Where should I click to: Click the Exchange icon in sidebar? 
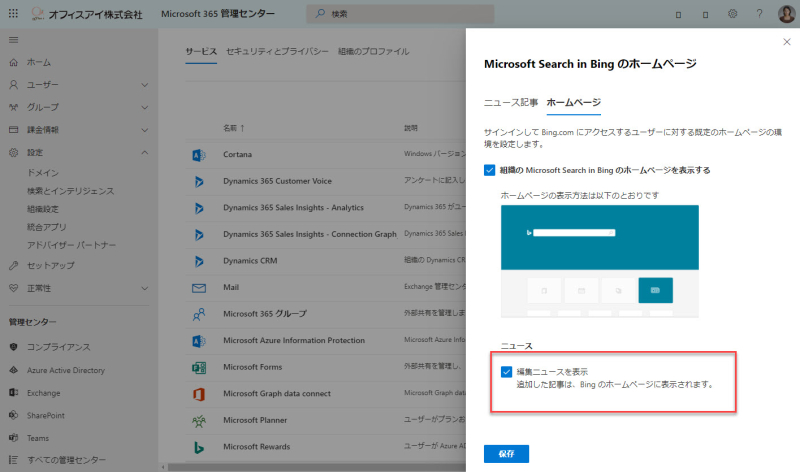(14, 392)
